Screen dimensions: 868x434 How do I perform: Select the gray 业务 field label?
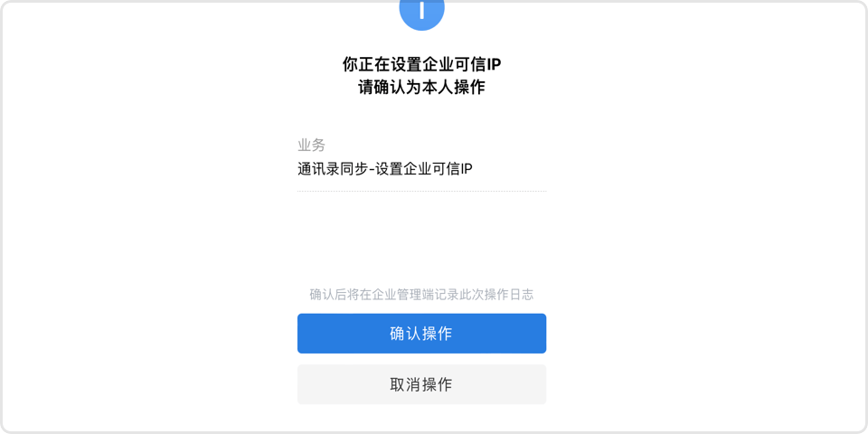pos(312,146)
